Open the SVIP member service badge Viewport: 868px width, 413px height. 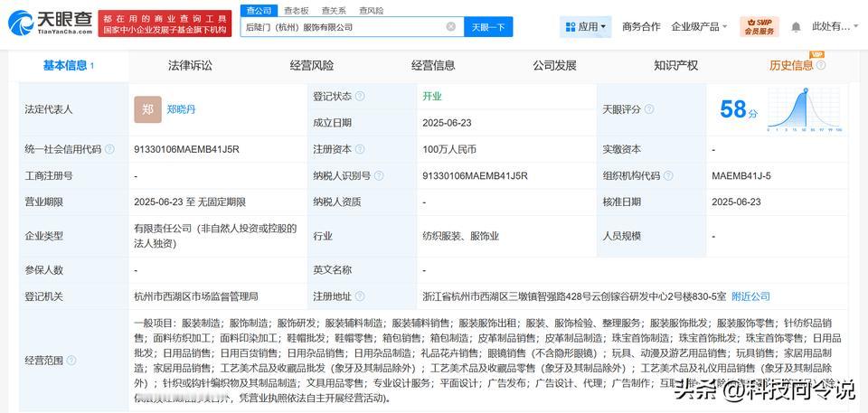tap(759, 26)
